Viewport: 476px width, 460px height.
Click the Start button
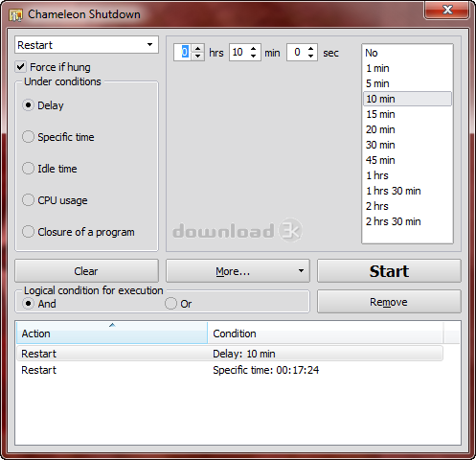pos(389,271)
